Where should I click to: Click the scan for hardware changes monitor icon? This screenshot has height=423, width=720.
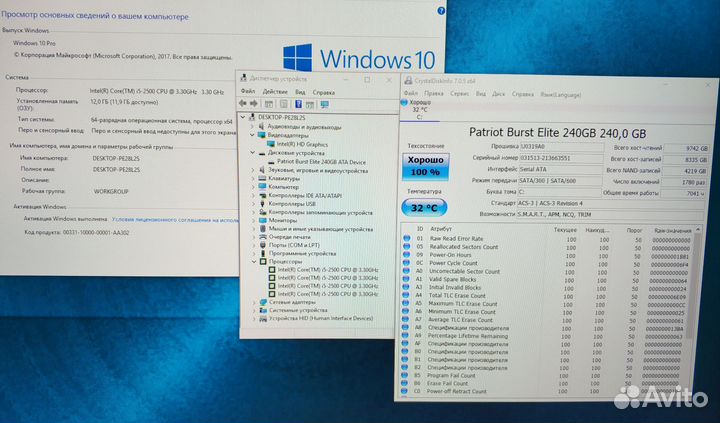(x=325, y=105)
